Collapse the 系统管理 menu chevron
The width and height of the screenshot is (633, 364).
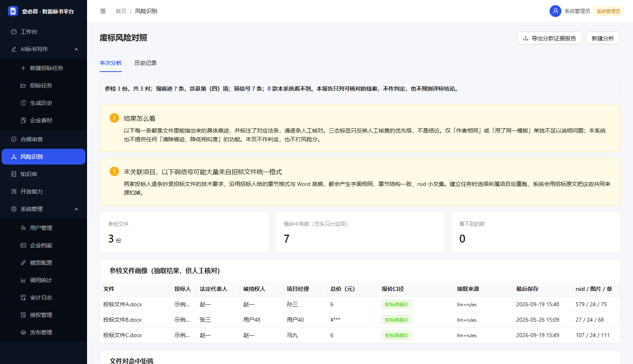coord(76,209)
